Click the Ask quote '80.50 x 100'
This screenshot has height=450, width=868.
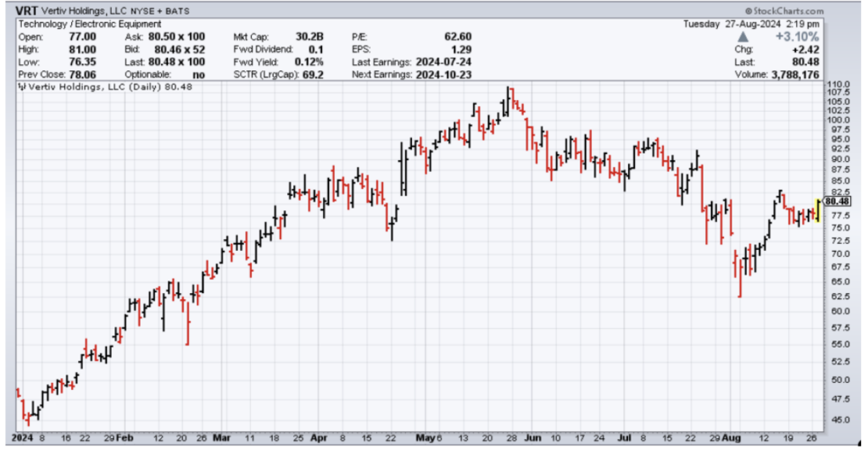[176, 37]
